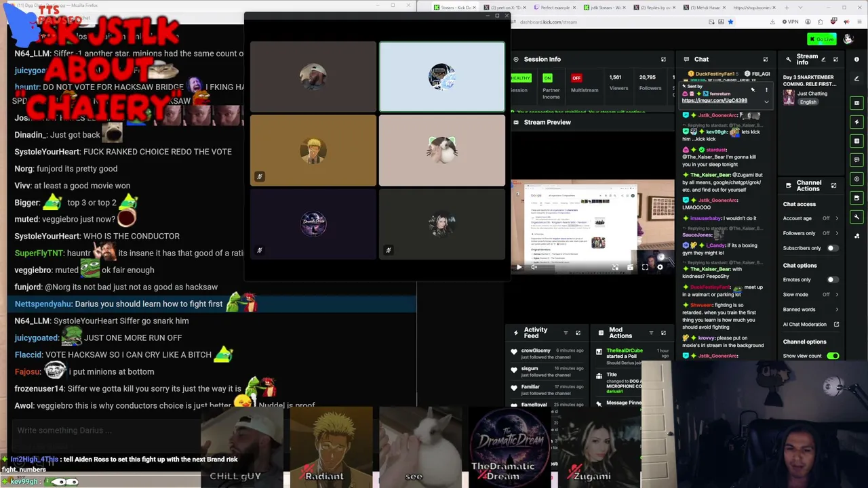Select the rabbit avatar call tile
868x488 pixels.
(441, 150)
